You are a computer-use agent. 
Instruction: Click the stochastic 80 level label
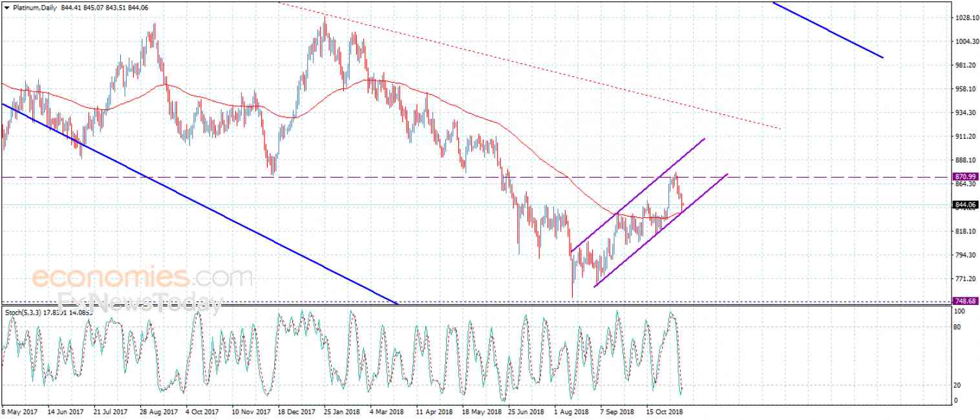(960, 327)
